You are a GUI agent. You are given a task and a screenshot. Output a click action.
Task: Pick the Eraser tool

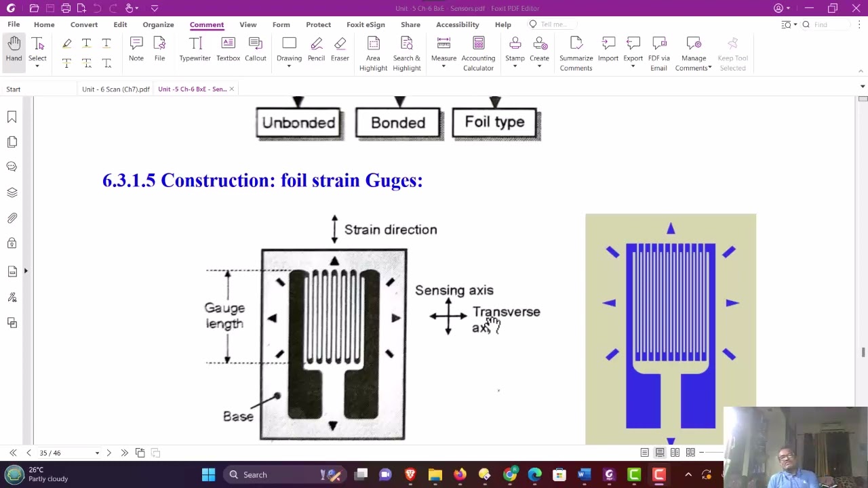coord(340,49)
